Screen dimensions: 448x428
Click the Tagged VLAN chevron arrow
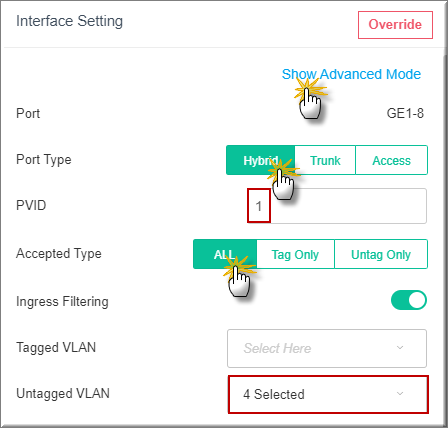coord(400,348)
